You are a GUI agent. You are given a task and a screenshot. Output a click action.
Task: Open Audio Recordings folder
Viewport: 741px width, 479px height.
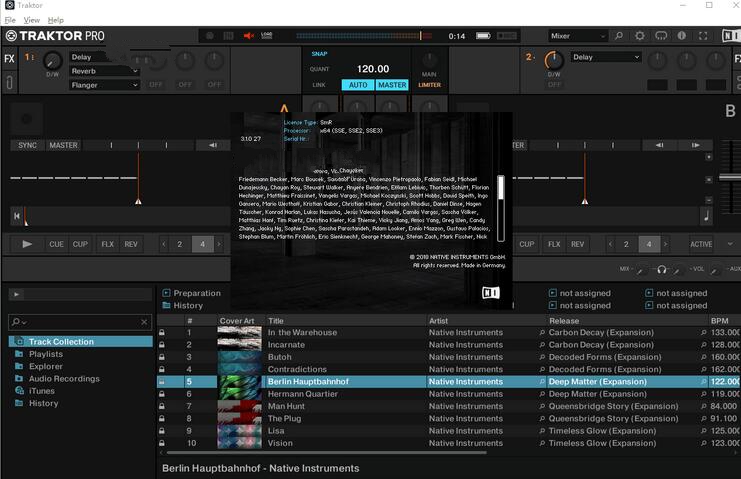click(64, 378)
